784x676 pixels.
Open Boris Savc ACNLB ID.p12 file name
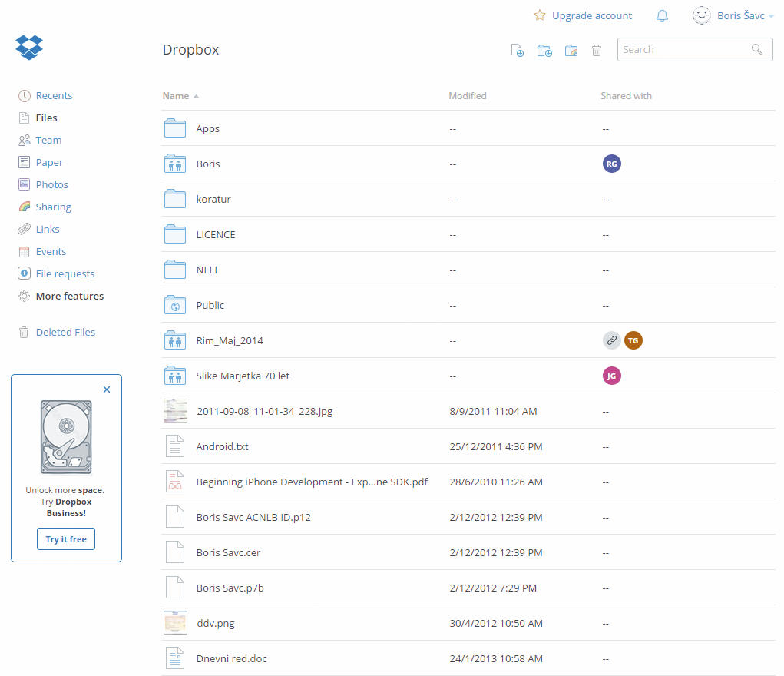[253, 517]
